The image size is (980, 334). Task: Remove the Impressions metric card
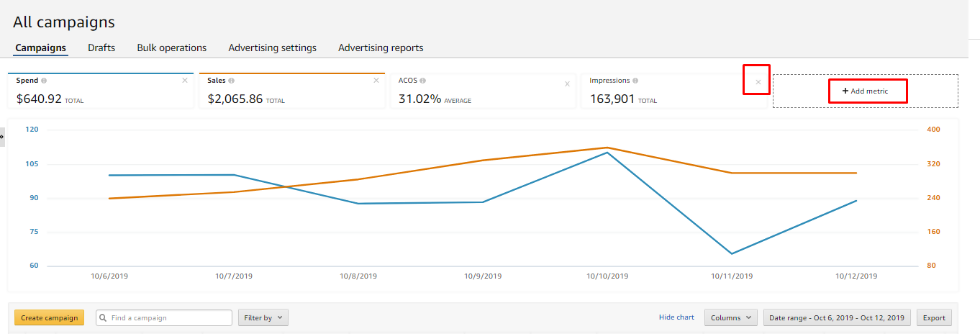[758, 82]
